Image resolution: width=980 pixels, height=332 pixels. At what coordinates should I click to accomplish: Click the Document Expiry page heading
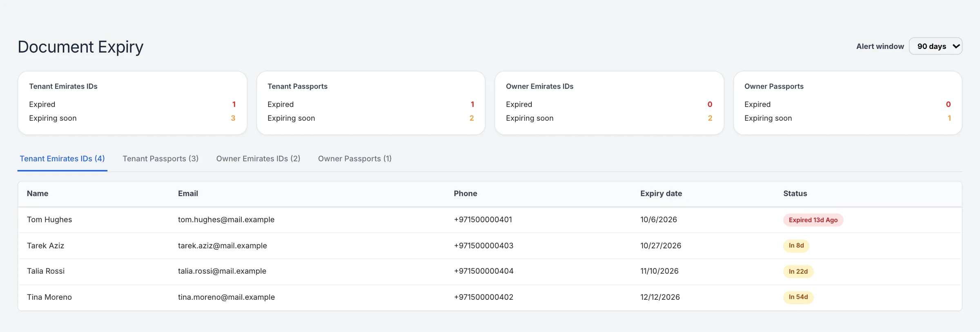80,47
